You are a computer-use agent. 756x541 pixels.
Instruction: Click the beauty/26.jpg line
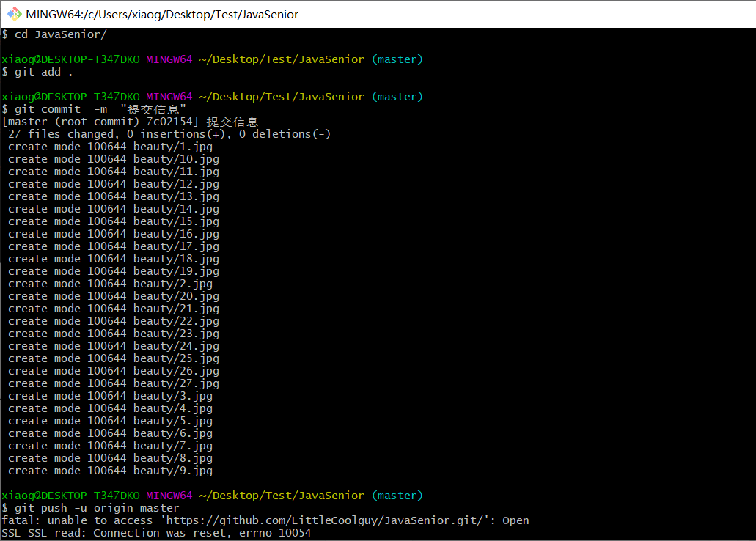114,371
